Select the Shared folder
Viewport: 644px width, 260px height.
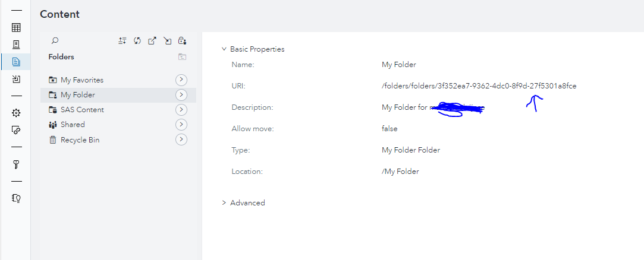[x=73, y=125]
